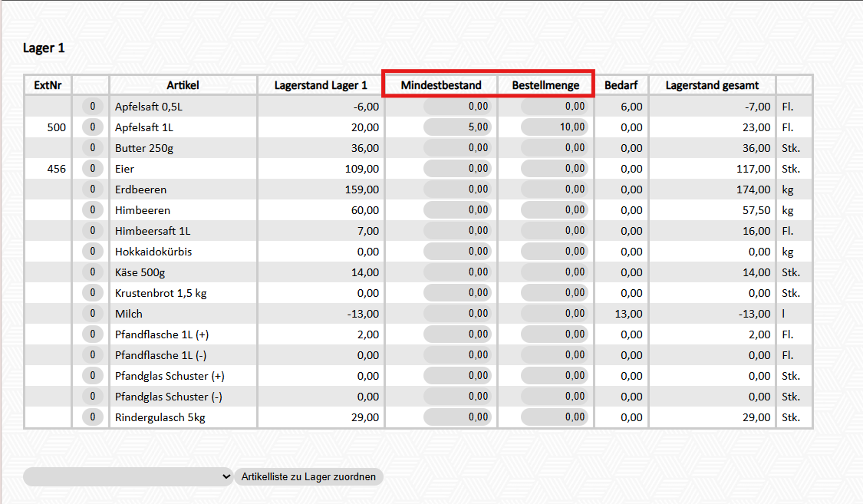Edit Mindestbestand field for Apfelsaft 1L
Viewport: 863px width, 504px height.
pyautogui.click(x=457, y=127)
